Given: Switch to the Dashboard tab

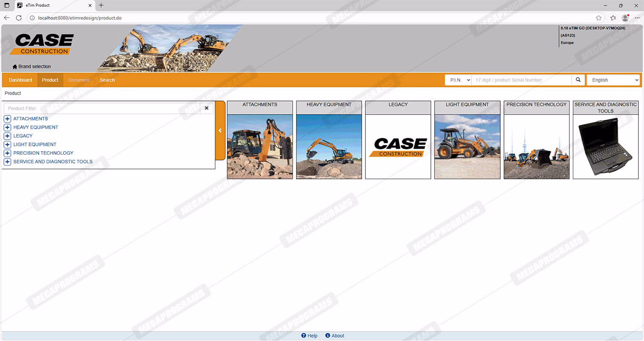Looking at the screenshot, I should [20, 80].
